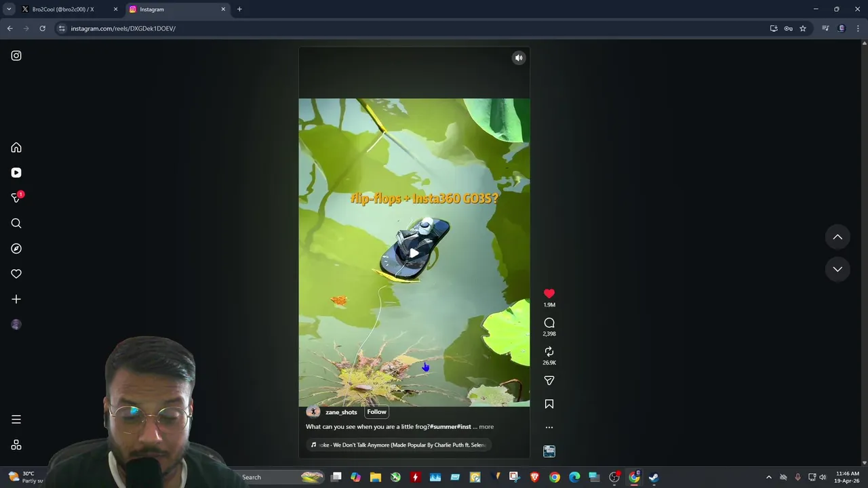Go to next reel with down arrow
The width and height of the screenshot is (868, 488).
[837, 269]
